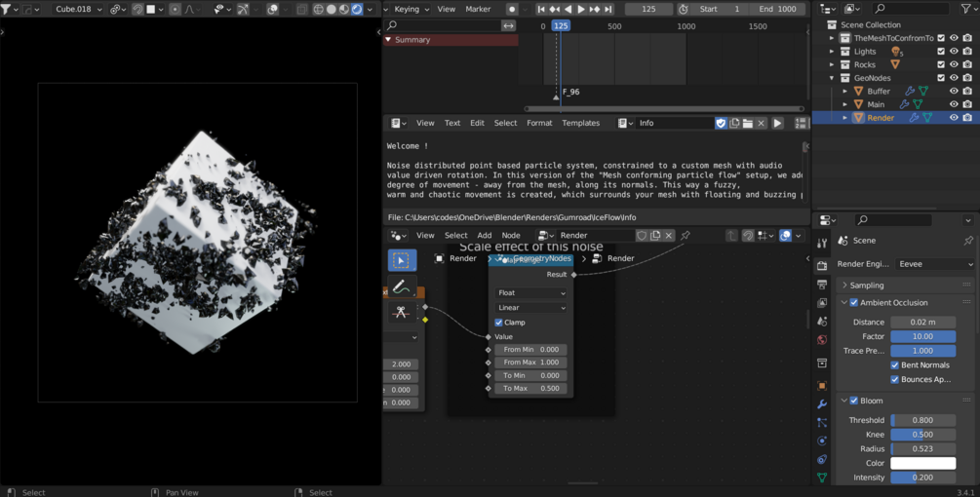Screen dimensions: 980x497
Task: Toggle exclude checkbox for Rocks collection
Action: click(941, 64)
